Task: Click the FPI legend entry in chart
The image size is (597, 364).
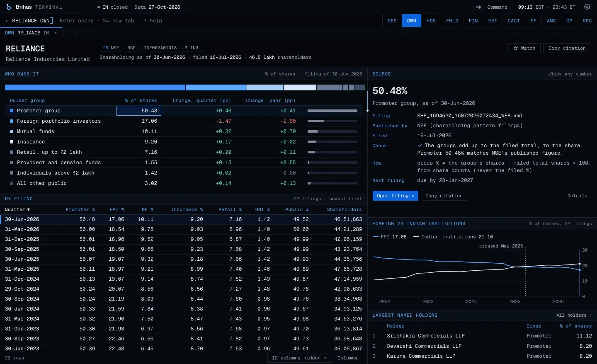Action: pyautogui.click(x=389, y=237)
